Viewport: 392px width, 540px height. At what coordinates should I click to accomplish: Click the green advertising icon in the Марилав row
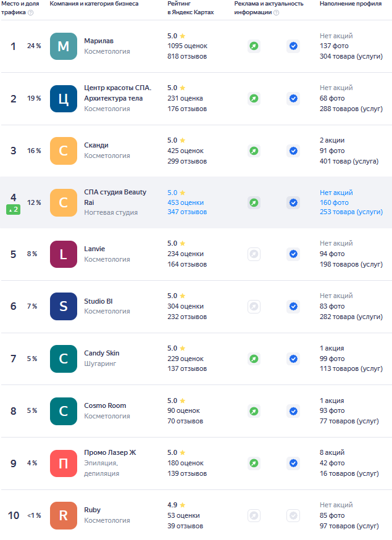(254, 46)
